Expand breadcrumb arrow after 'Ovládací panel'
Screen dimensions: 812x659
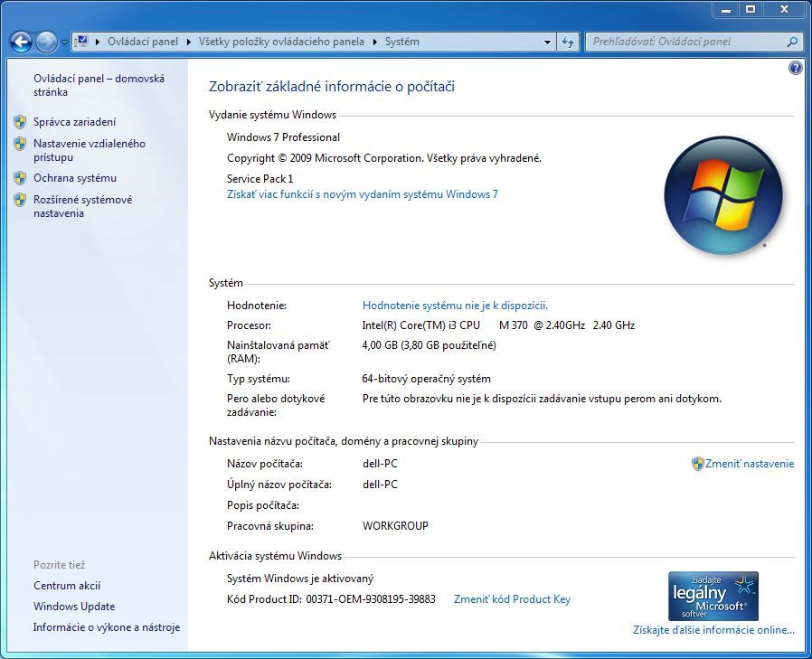(189, 42)
